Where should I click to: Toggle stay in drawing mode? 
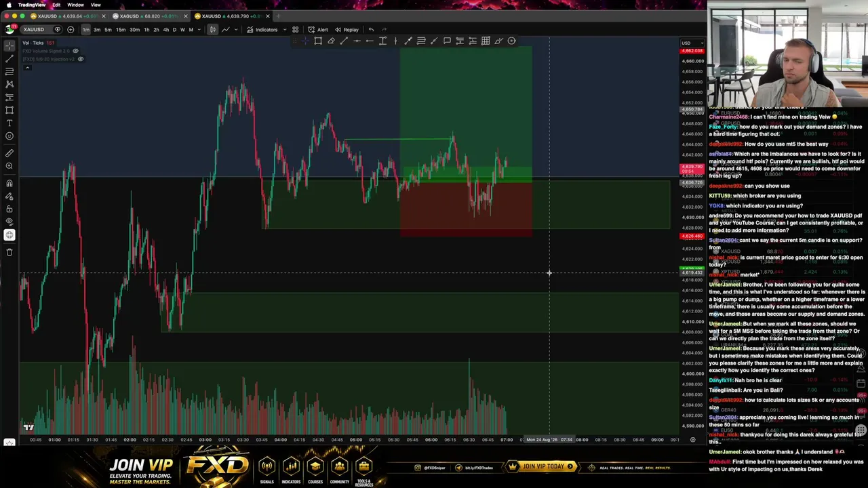pos(9,196)
